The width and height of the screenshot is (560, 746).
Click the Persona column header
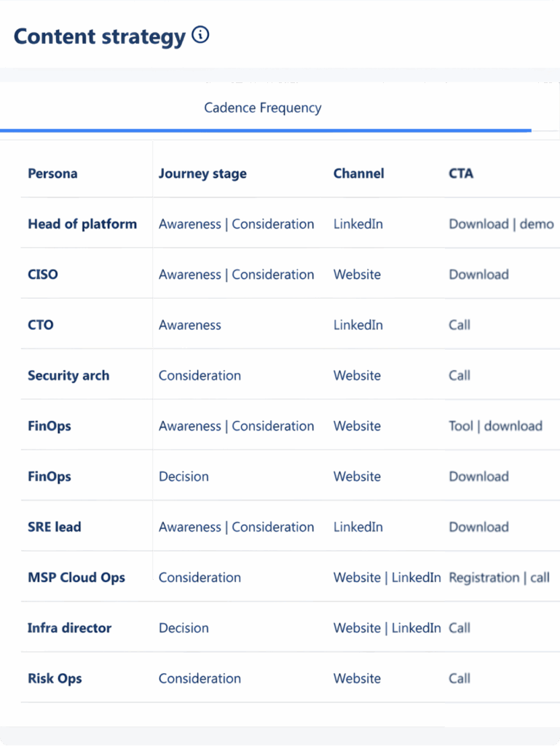click(52, 173)
